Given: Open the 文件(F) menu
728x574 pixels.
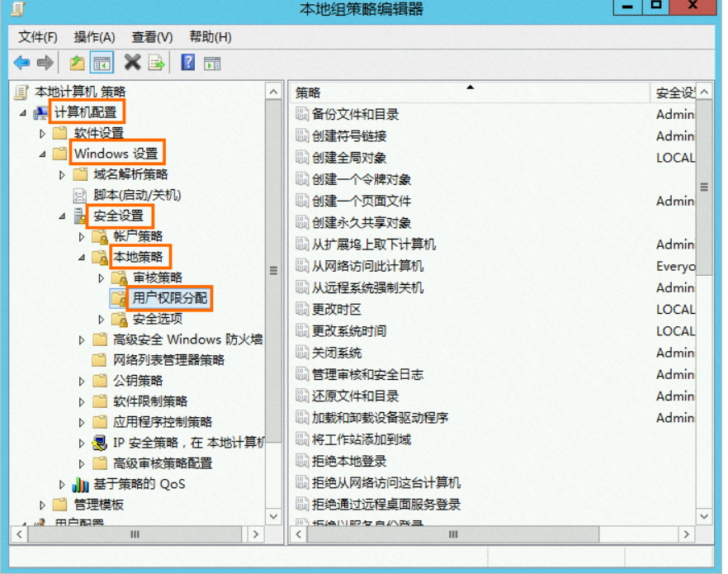Looking at the screenshot, I should 38,37.
